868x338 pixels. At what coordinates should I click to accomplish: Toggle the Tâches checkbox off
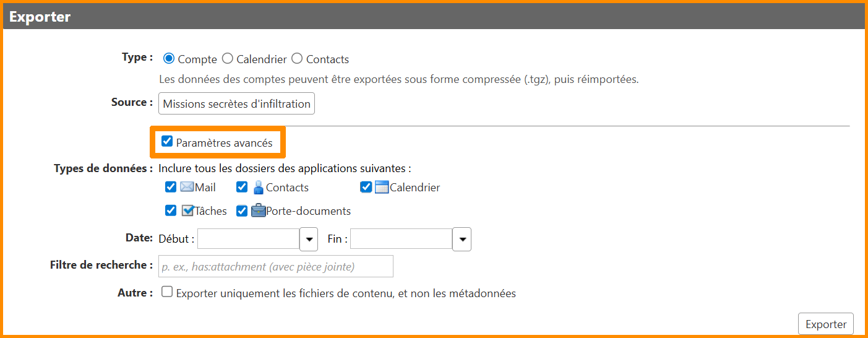tap(171, 210)
